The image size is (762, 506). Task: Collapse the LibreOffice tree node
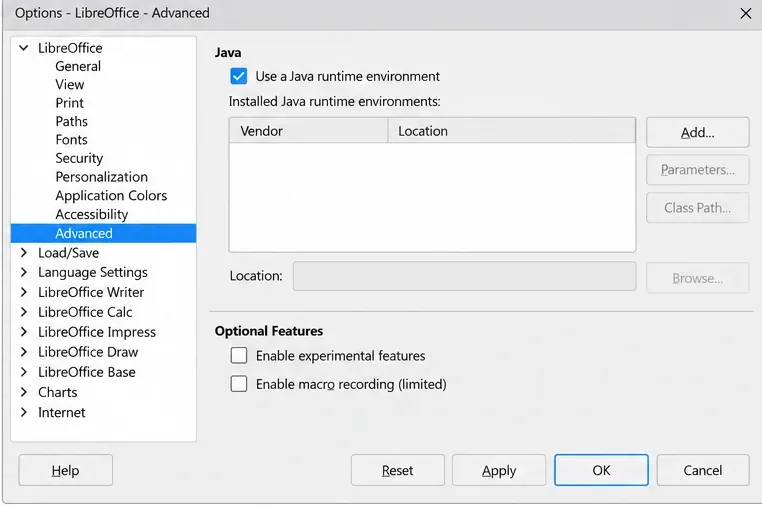click(x=23, y=48)
